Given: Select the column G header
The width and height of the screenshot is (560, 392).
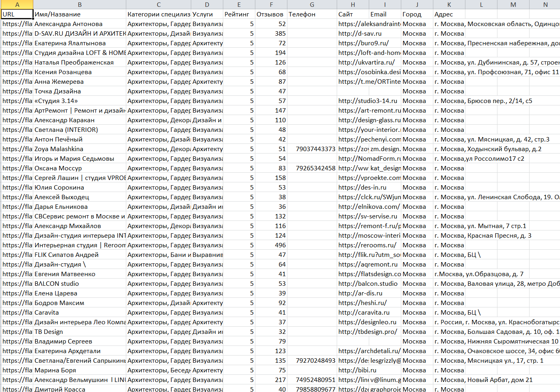Looking at the screenshot, I should pos(312,4).
